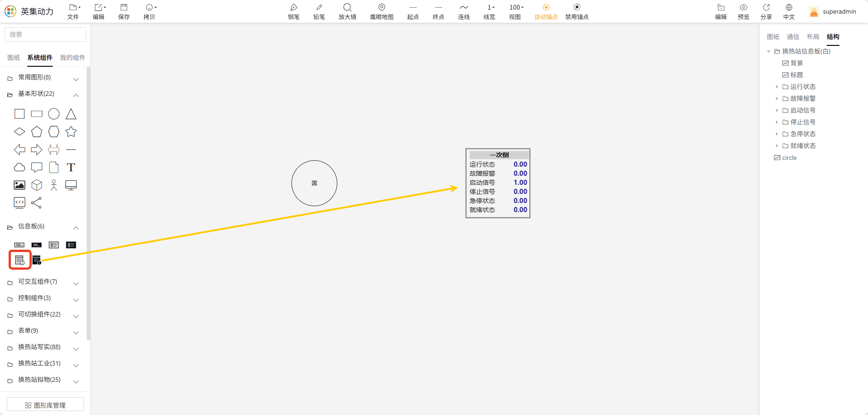This screenshot has height=415, width=868.
Task: Open the Edit (编辑) menu on the left toolbar
Action: click(99, 12)
